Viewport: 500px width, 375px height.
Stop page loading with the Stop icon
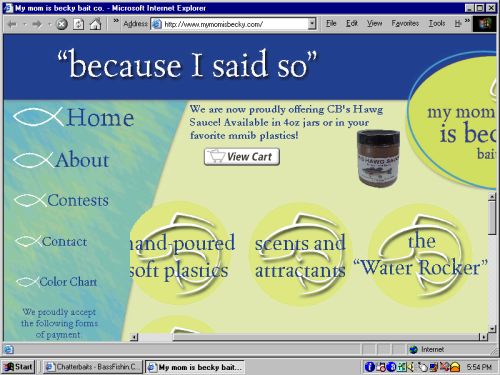61,24
